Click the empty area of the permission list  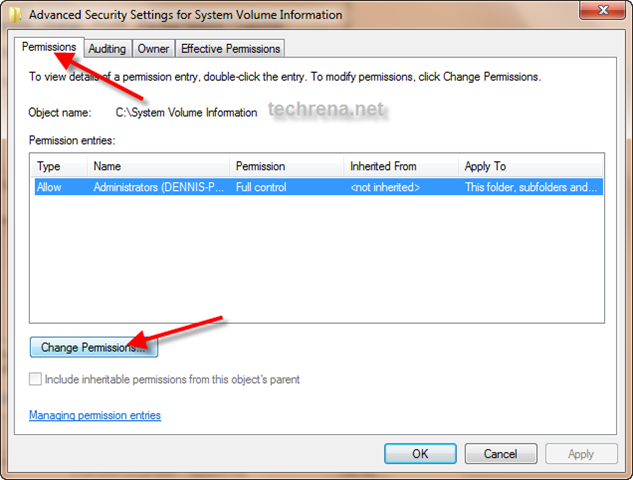coord(317,260)
